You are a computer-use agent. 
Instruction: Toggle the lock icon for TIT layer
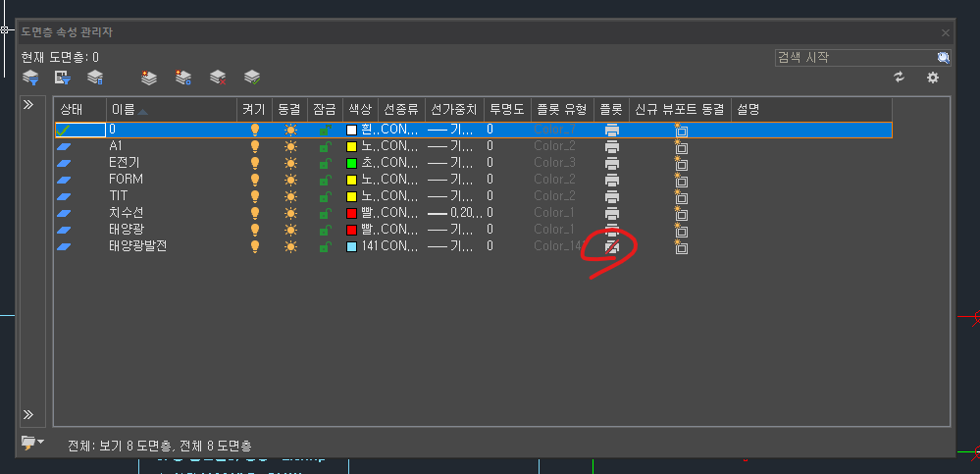point(325,196)
